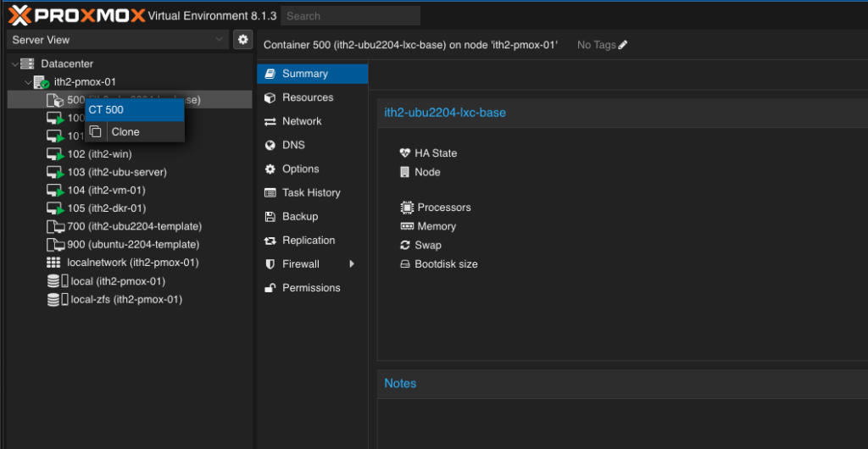This screenshot has width=868, height=449.
Task: Select 700 (ith2-ubu2204-template) in tree
Action: [x=130, y=227]
